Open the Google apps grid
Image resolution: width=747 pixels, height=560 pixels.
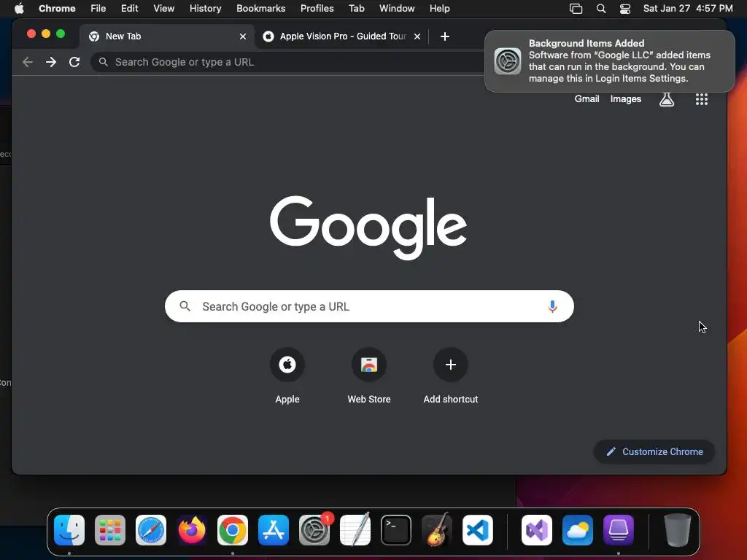(x=701, y=99)
